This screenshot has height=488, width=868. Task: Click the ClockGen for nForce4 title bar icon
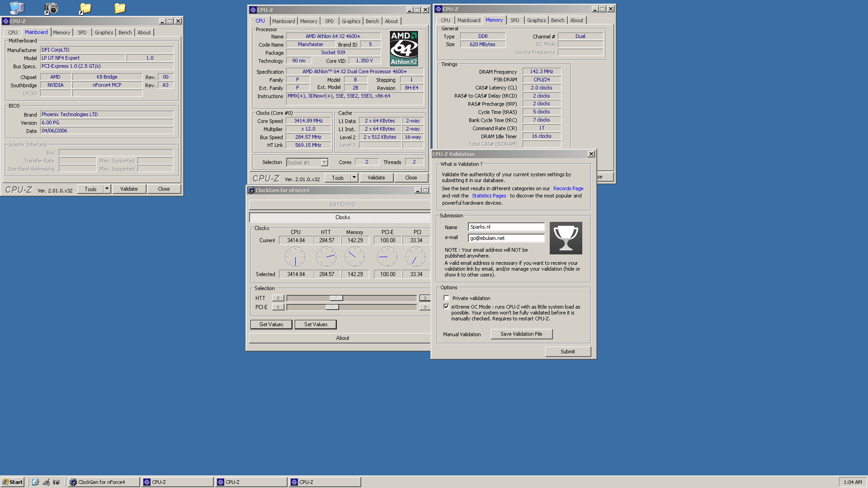click(x=251, y=190)
